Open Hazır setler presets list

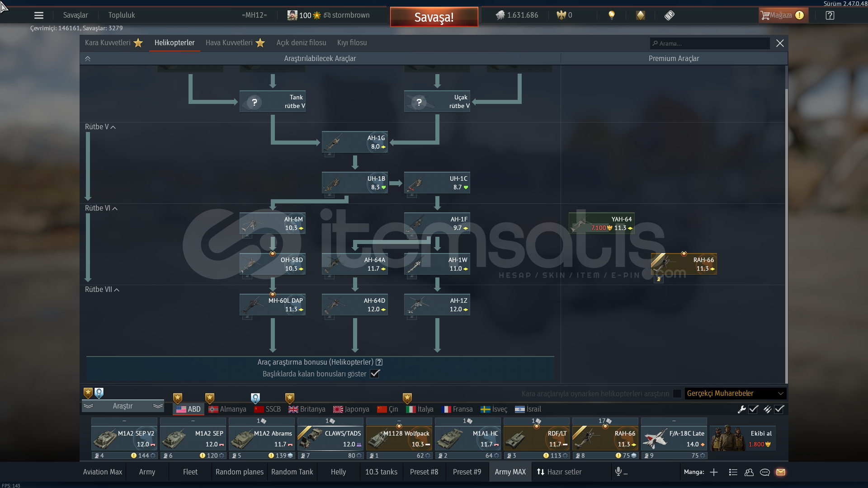[559, 472]
